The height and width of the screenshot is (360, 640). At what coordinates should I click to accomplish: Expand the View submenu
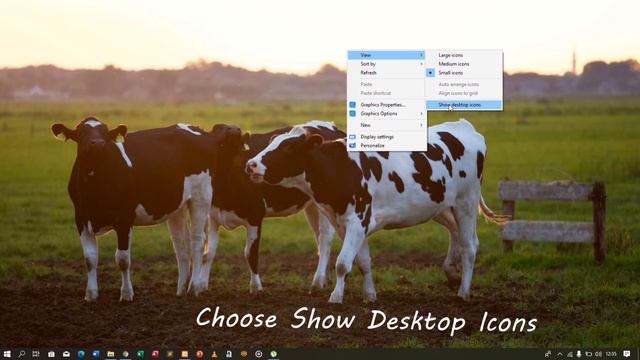pos(386,55)
